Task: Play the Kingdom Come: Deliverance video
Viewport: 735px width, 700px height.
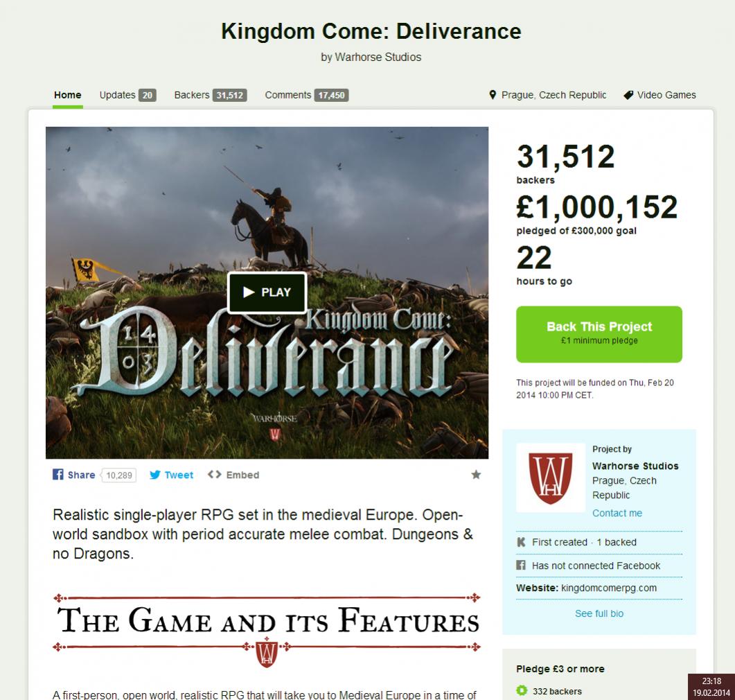Action: point(267,292)
